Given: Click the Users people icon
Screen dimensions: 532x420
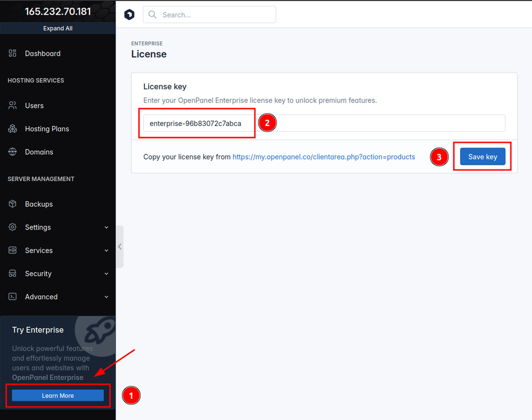Looking at the screenshot, I should [13, 106].
